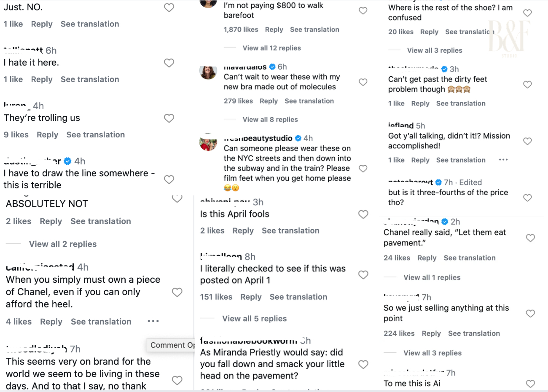Viewport: 548px width, 392px height.
Task: Expand "View all 5 replies"
Action: [254, 319]
